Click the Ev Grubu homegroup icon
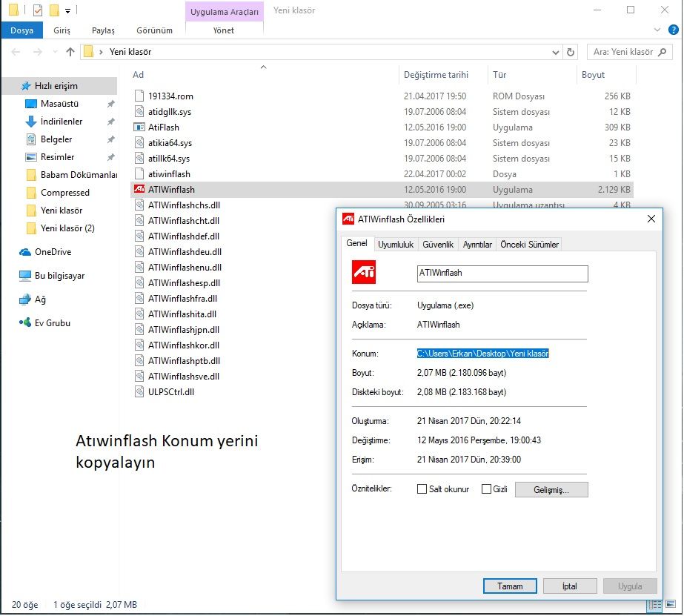Image resolution: width=684 pixels, height=616 pixels. click(x=25, y=323)
